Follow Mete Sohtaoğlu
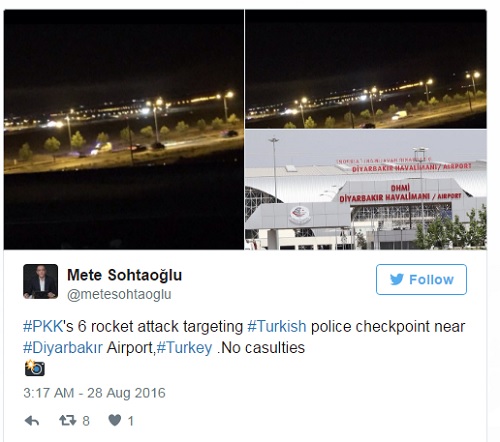The height and width of the screenshot is (442, 500). [x=421, y=279]
